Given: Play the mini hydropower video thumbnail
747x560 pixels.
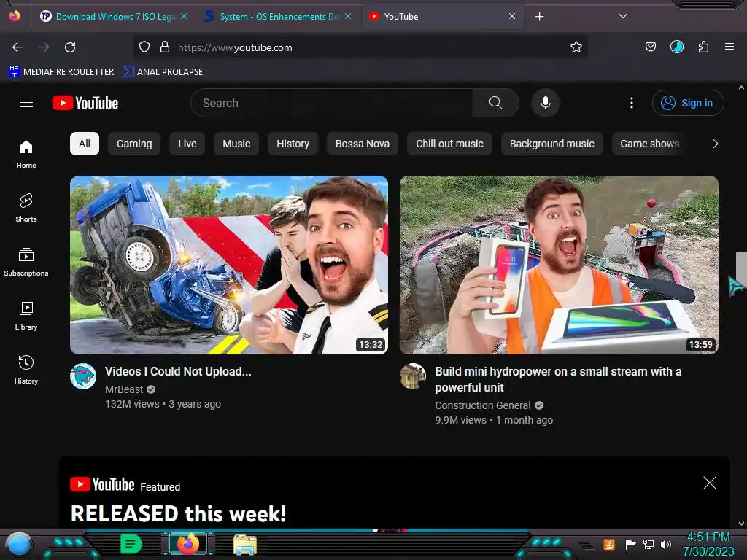Looking at the screenshot, I should point(559,265).
